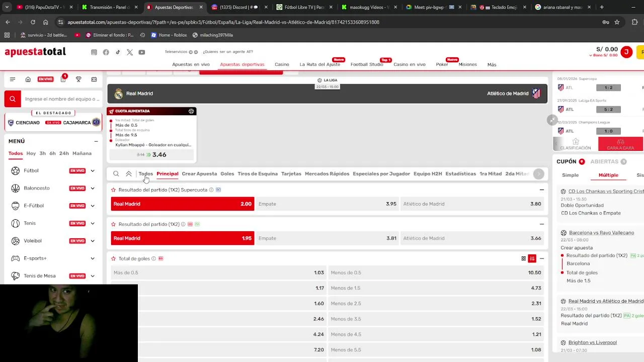Select Más de 0.5 goals at 1.03
This screenshot has height=362, width=644.
tap(218, 273)
